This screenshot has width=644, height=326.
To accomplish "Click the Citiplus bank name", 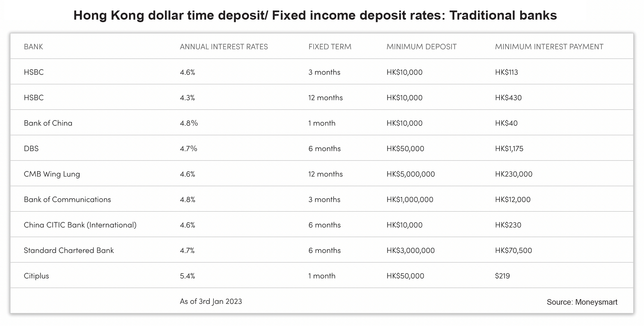I will [x=36, y=276].
